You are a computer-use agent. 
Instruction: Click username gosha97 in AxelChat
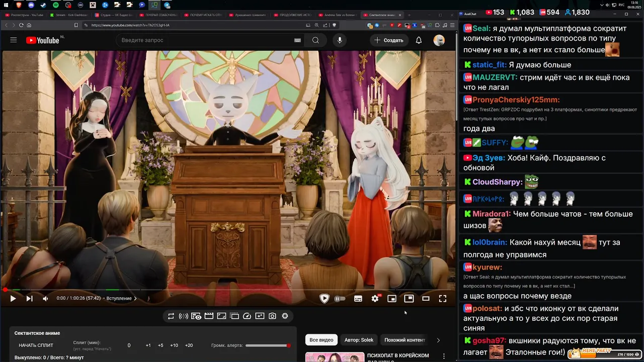tap(489, 341)
